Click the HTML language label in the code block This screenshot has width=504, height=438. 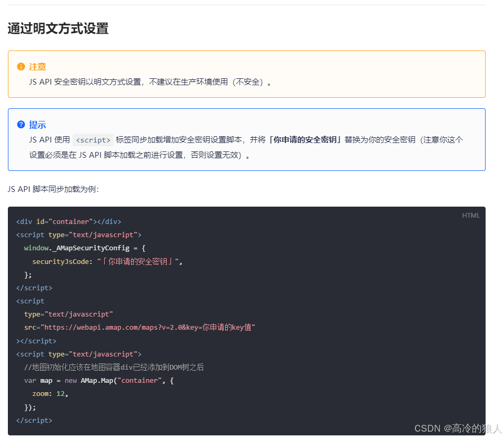[471, 215]
